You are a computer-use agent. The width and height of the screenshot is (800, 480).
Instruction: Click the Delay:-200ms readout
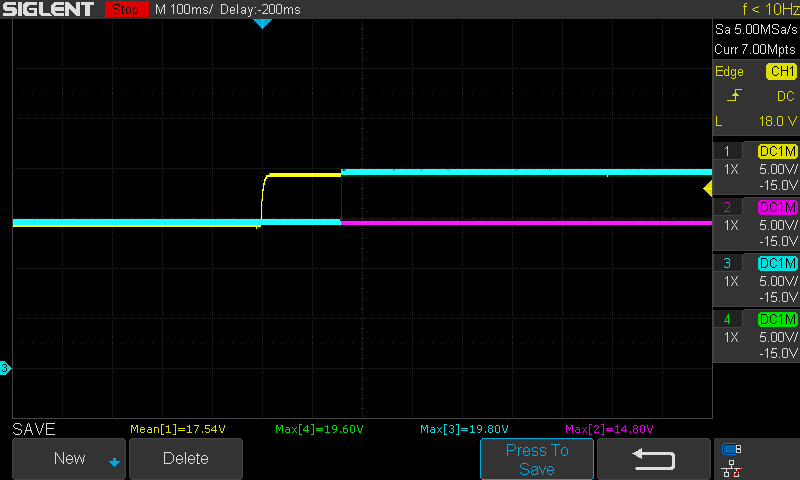coord(260,10)
